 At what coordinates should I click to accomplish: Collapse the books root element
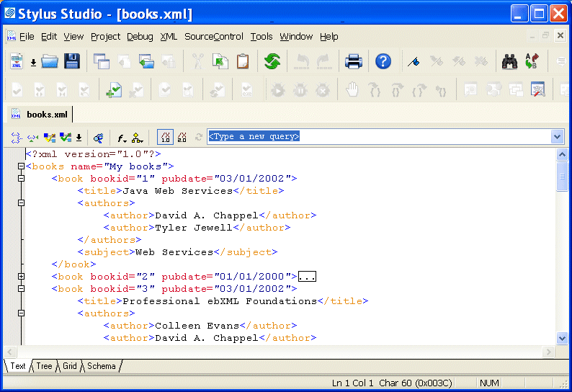[21, 166]
